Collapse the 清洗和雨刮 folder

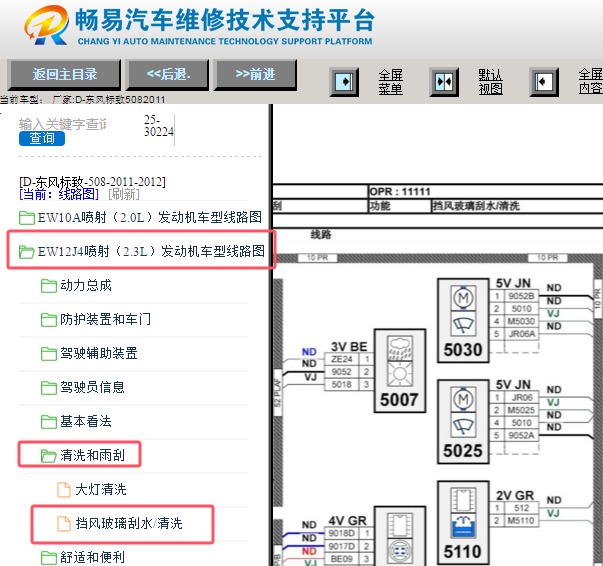point(83,455)
